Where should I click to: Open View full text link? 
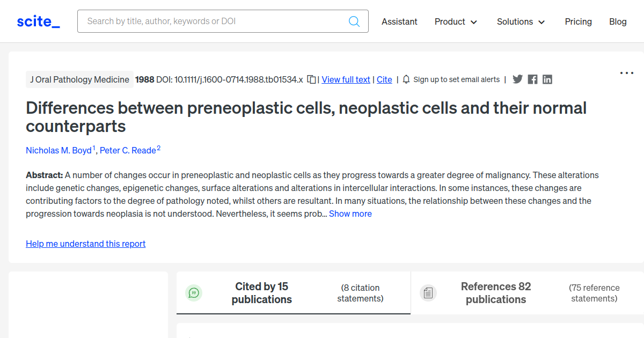[346, 79]
